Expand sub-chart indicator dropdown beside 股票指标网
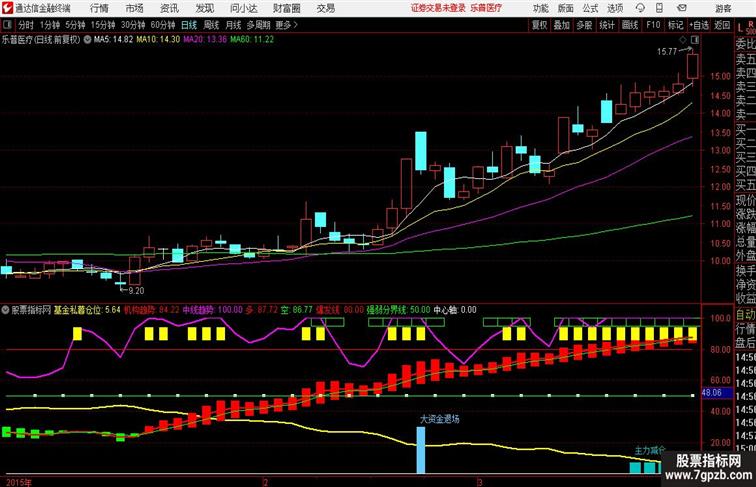The image size is (756, 487). [x=5, y=310]
